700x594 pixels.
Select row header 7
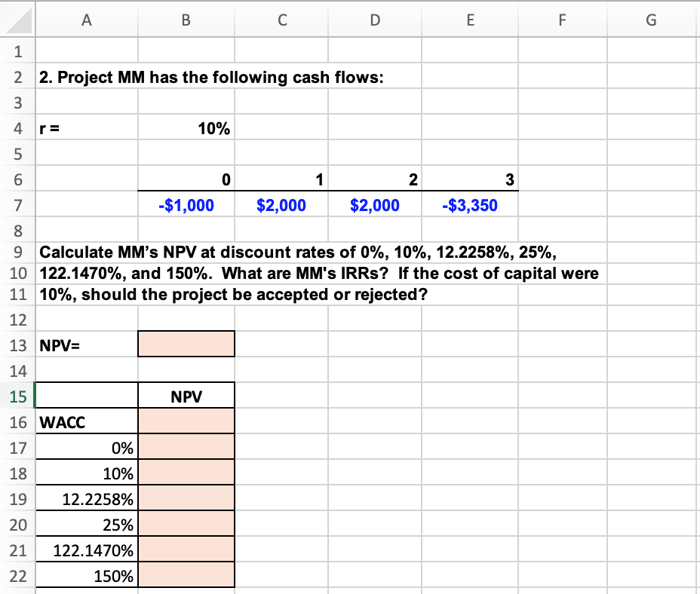(18, 205)
